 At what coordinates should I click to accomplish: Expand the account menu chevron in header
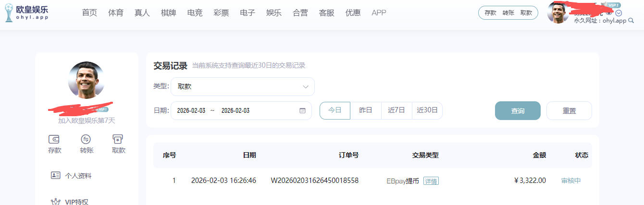619,13
